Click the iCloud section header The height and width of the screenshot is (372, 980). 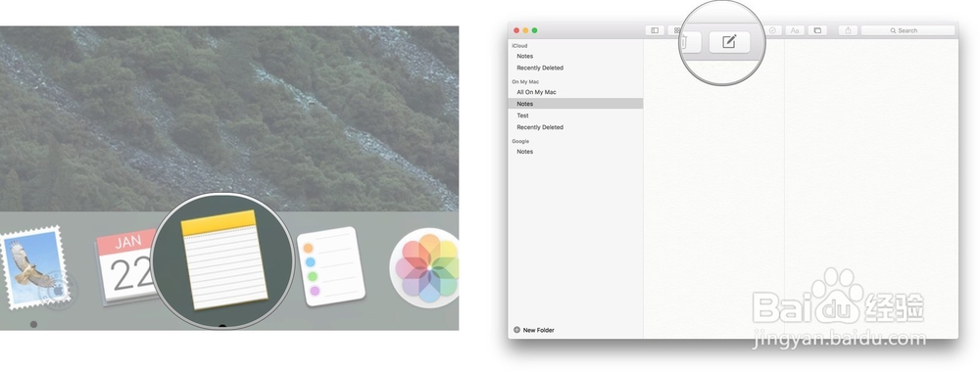pos(519,46)
